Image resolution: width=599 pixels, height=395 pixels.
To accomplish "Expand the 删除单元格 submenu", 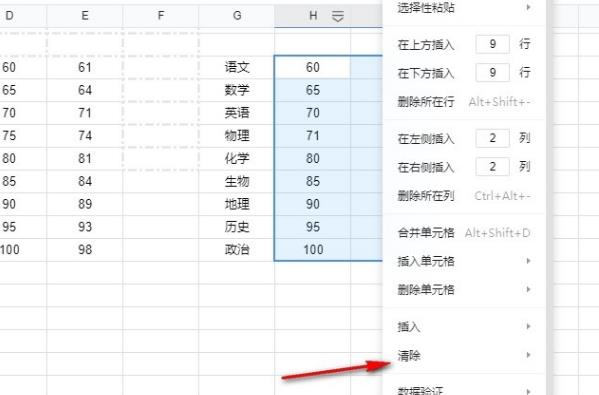I will pyautogui.click(x=464, y=290).
